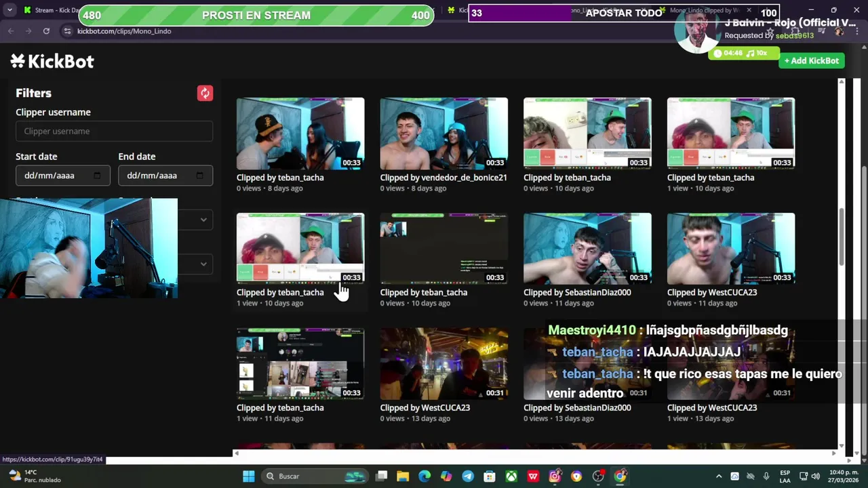Click the horizontal scrollbar left arrow
This screenshot has width=868, height=488.
click(x=236, y=453)
